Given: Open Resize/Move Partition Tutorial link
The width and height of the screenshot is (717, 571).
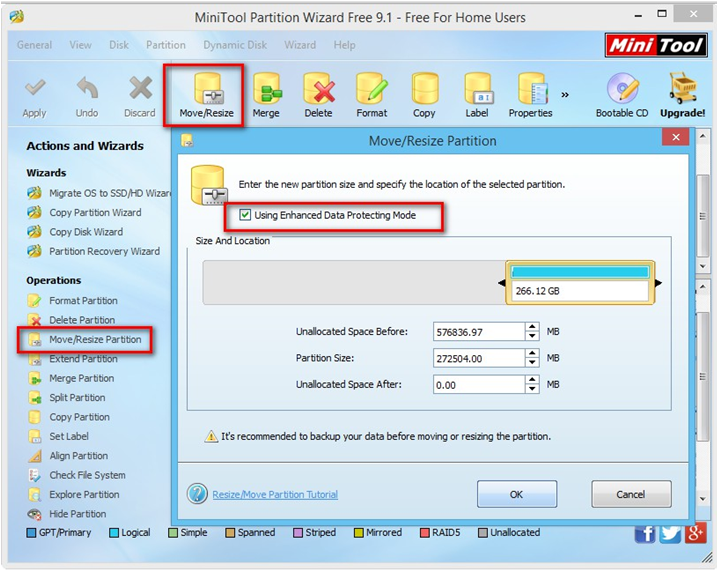Looking at the screenshot, I should coord(275,495).
